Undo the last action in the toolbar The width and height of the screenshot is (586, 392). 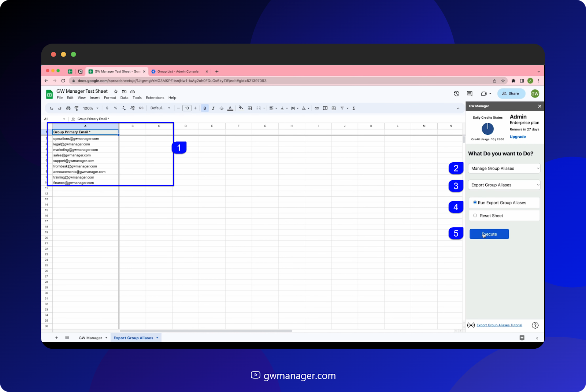pos(52,108)
